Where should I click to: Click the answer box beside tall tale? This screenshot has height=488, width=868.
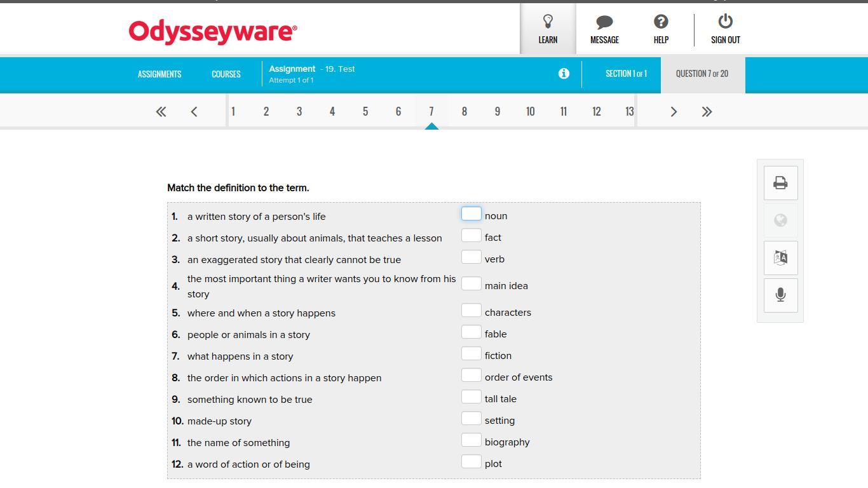click(x=471, y=397)
